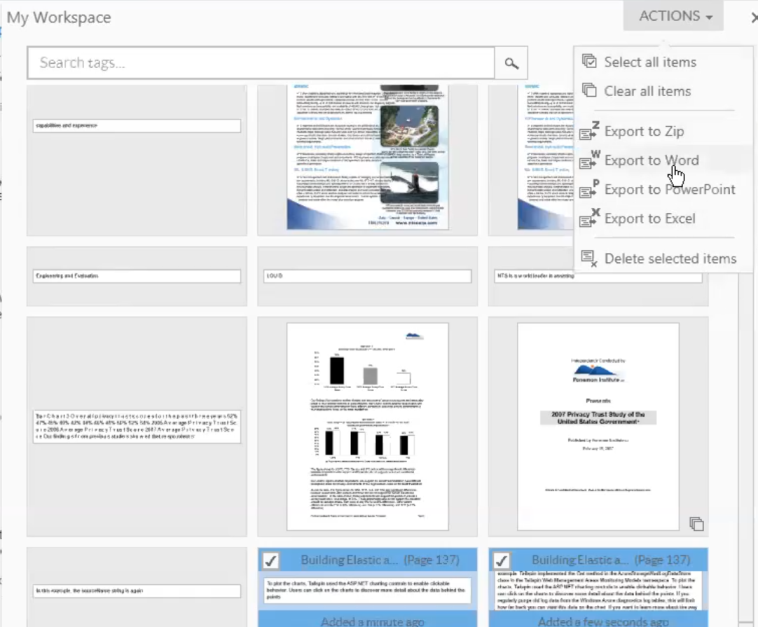Select the LOUIS text snippet item
Screen dimensions: 758x627
(367, 276)
